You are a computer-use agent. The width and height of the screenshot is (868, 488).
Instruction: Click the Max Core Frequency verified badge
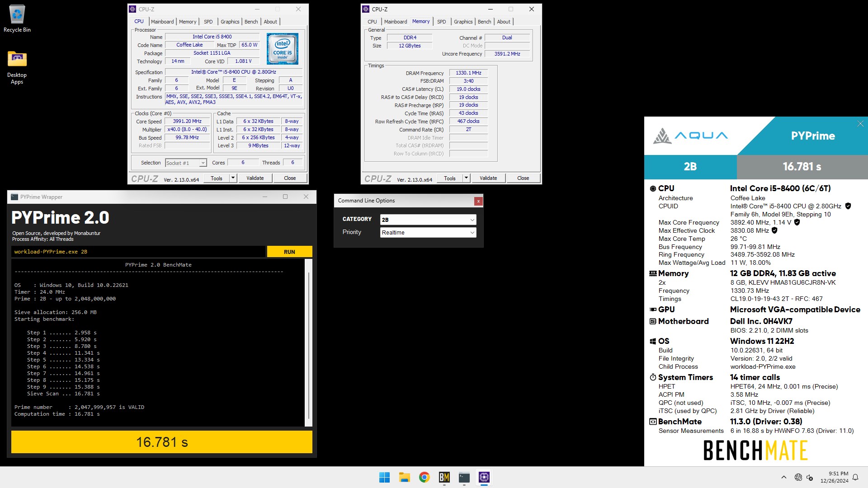[x=797, y=222]
